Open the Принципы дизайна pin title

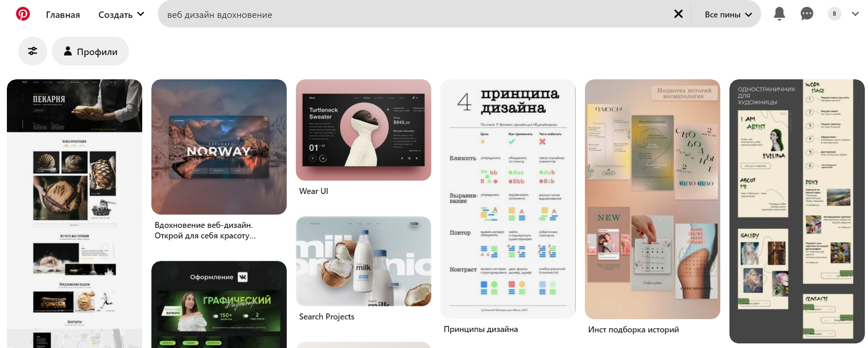tap(480, 329)
